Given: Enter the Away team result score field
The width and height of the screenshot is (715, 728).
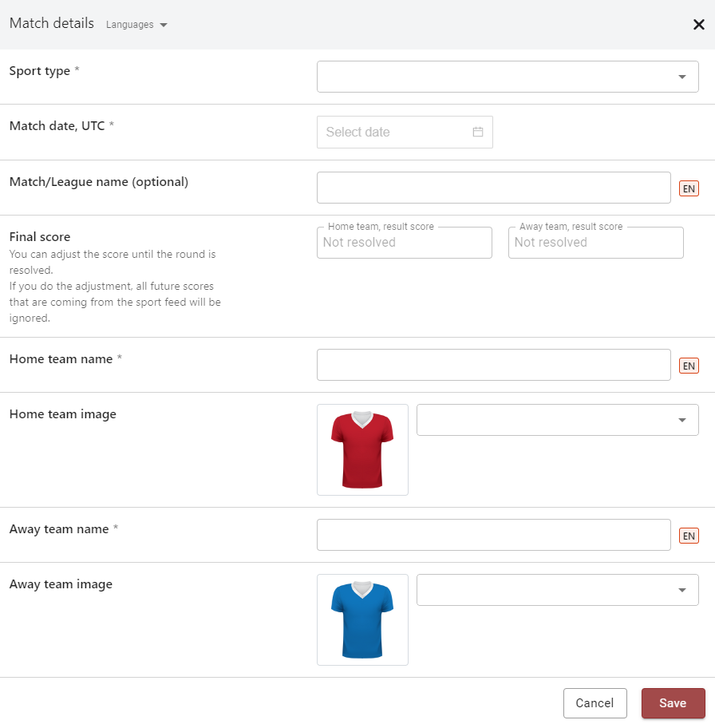Looking at the screenshot, I should coord(595,243).
